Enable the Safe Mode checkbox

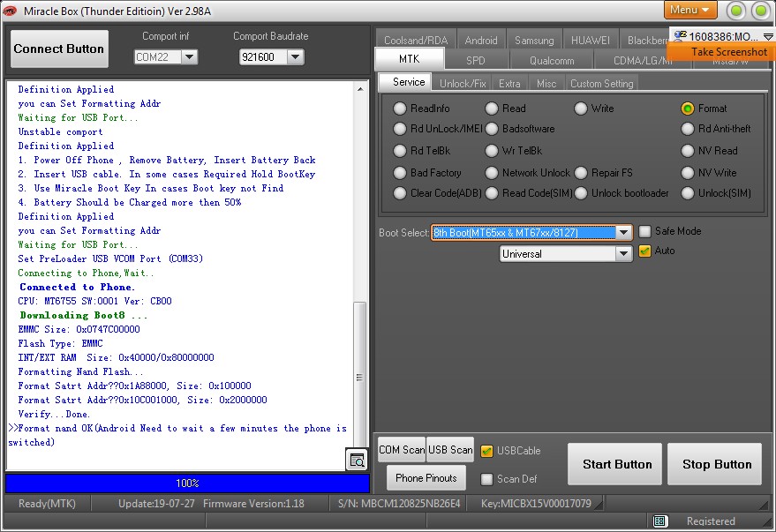click(644, 231)
